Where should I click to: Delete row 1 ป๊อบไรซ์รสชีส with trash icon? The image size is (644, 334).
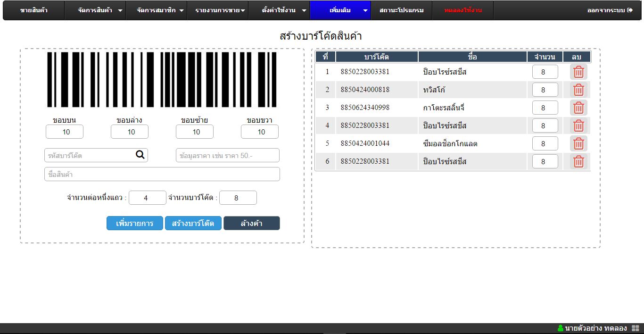578,72
